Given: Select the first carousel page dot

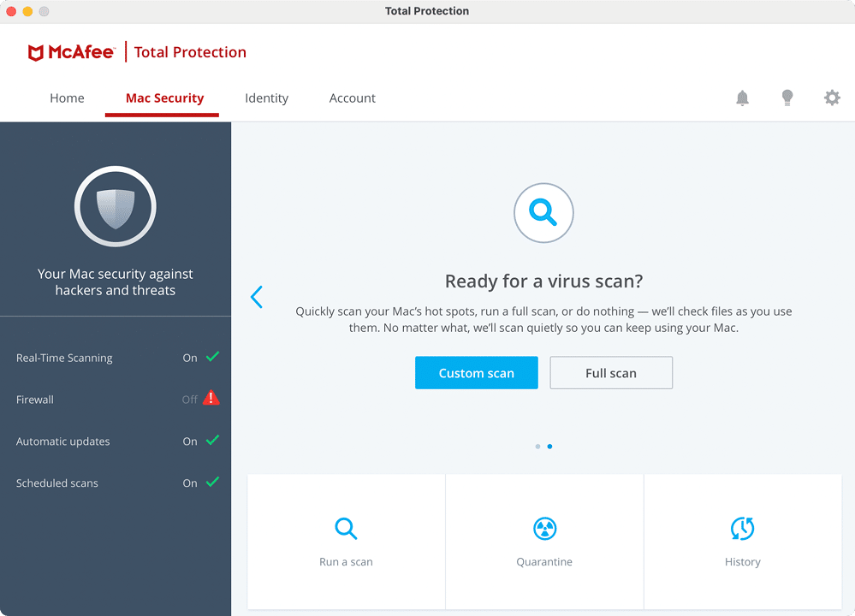Looking at the screenshot, I should [537, 447].
